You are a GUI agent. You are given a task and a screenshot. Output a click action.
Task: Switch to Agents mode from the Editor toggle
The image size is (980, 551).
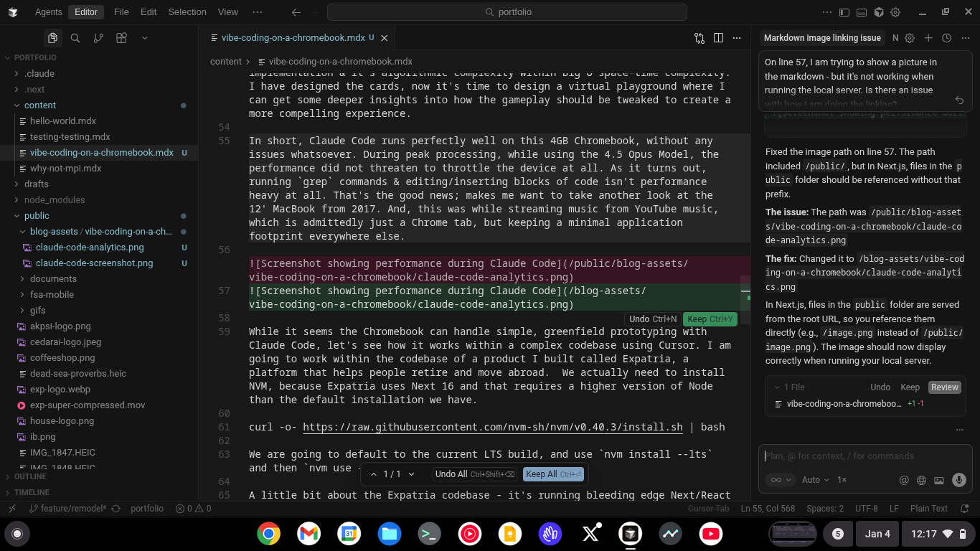point(48,11)
